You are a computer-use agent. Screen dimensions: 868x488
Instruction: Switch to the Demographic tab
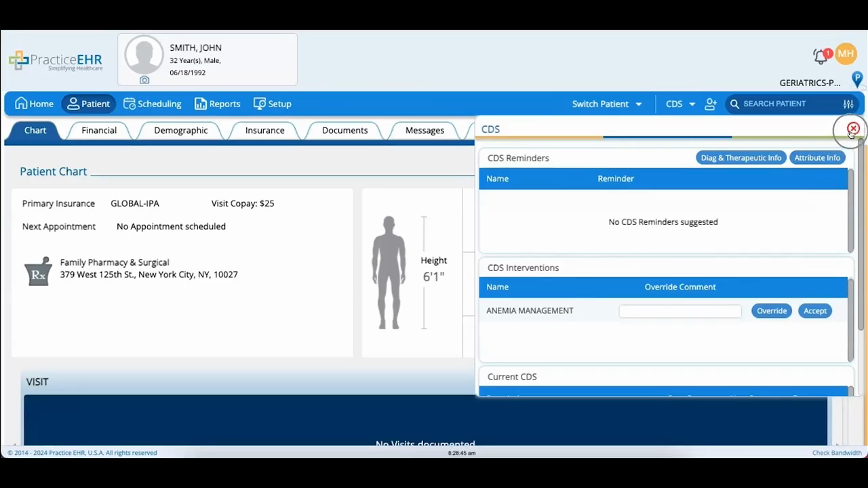[181, 130]
